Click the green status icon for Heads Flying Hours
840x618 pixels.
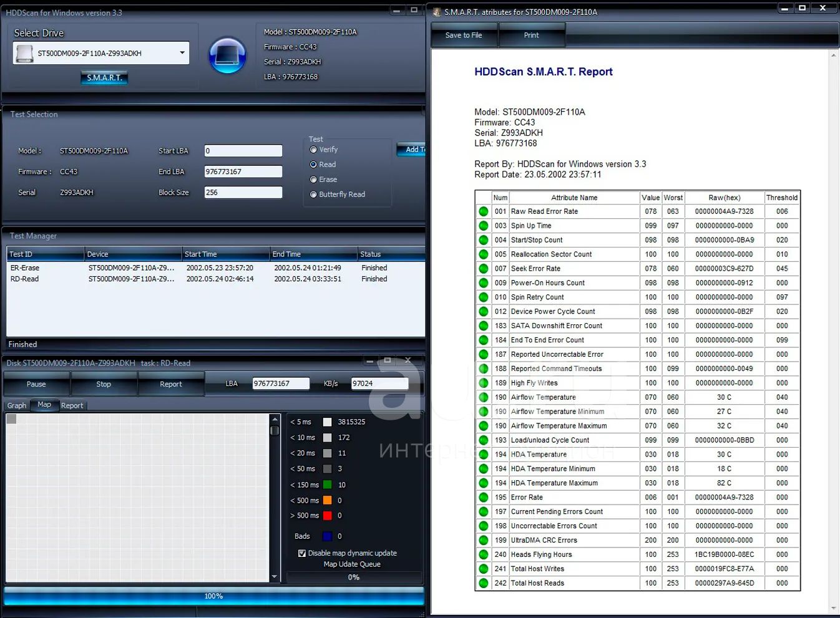tap(484, 554)
